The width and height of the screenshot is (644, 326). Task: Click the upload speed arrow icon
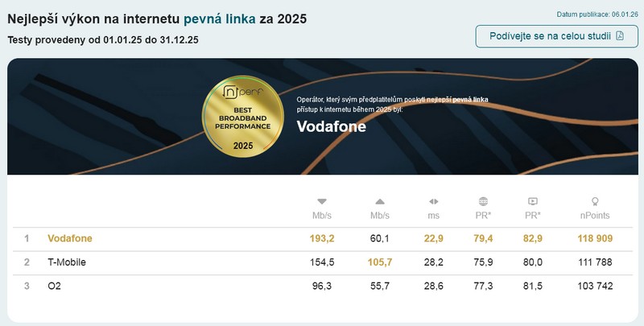[380, 201]
